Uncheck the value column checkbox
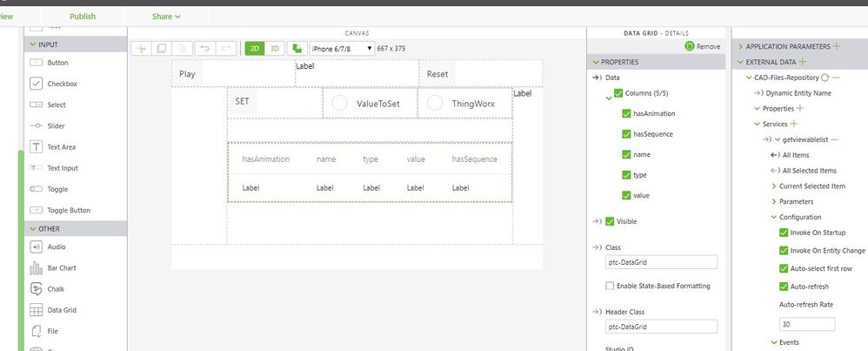 626,195
